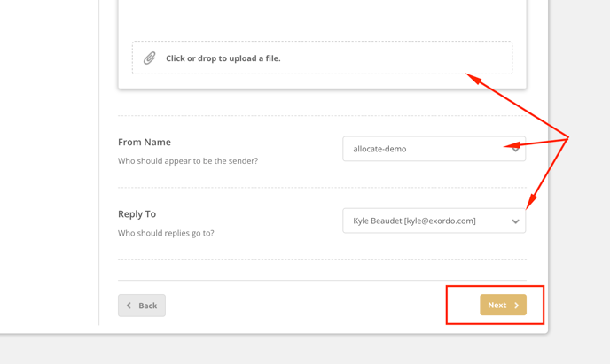Open the Reply To dropdown
This screenshot has width=610, height=364.
pyautogui.click(x=434, y=221)
